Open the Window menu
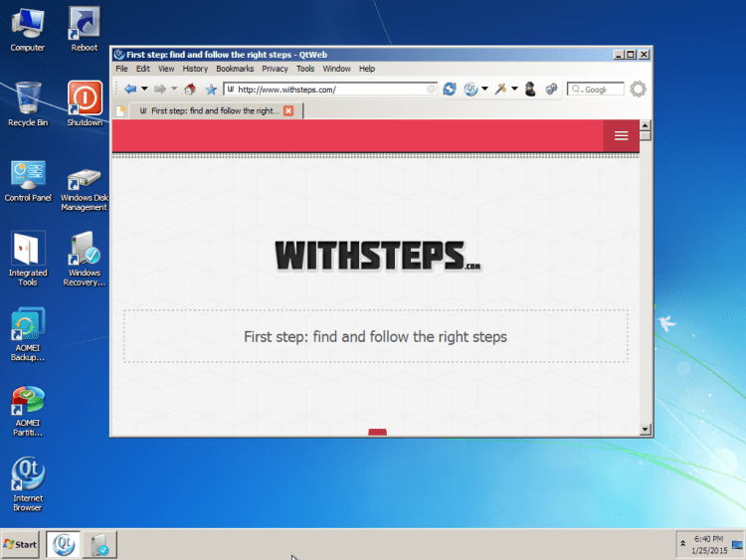The width and height of the screenshot is (746, 560). [336, 69]
